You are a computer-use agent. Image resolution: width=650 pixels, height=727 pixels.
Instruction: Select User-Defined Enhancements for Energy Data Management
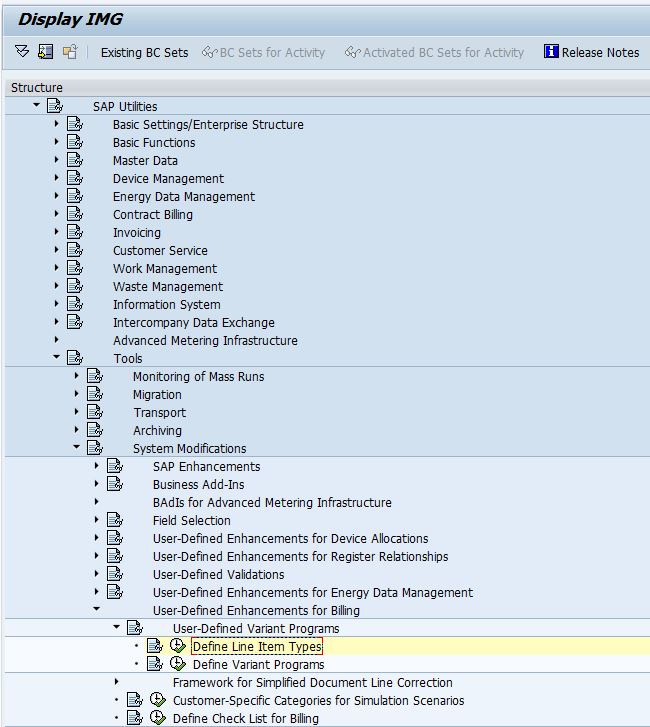pos(313,593)
